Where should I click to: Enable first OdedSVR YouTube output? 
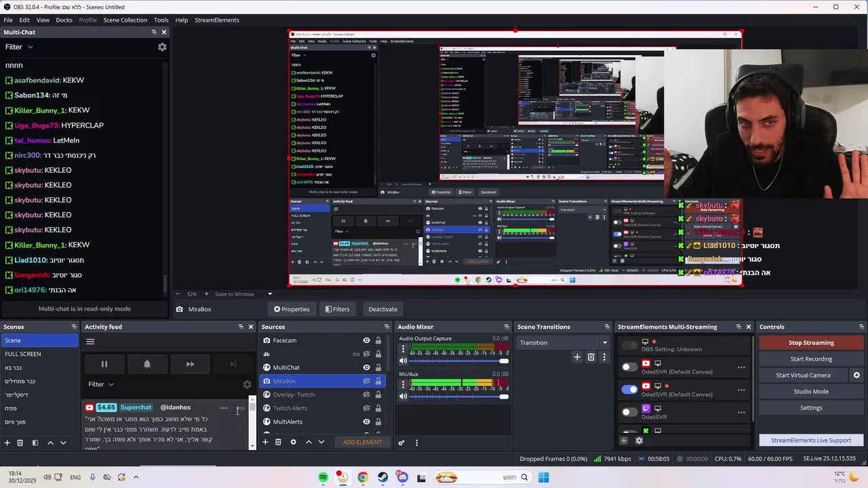tap(629, 367)
